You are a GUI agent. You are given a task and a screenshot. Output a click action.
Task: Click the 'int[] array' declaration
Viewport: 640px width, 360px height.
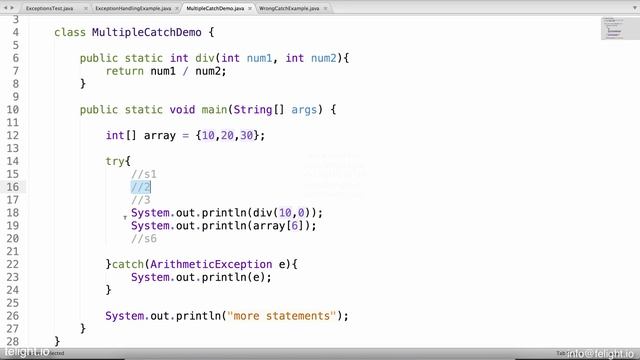click(140, 135)
